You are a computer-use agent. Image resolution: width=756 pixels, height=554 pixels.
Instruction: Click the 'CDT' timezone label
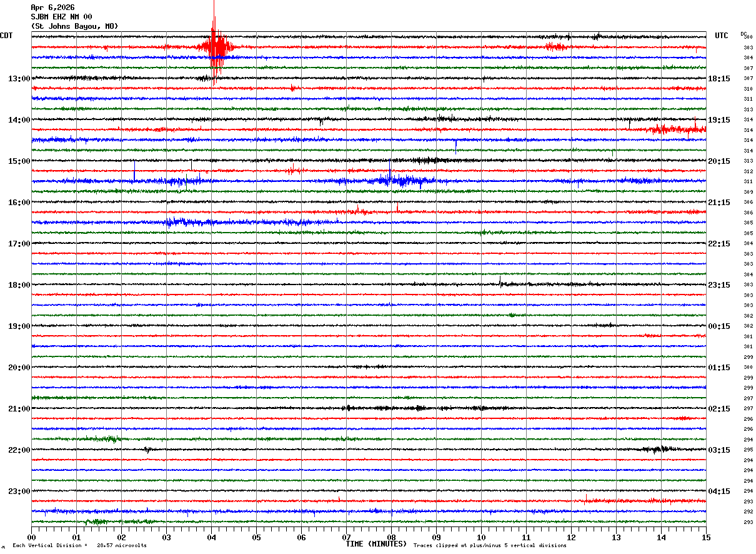tap(6, 36)
